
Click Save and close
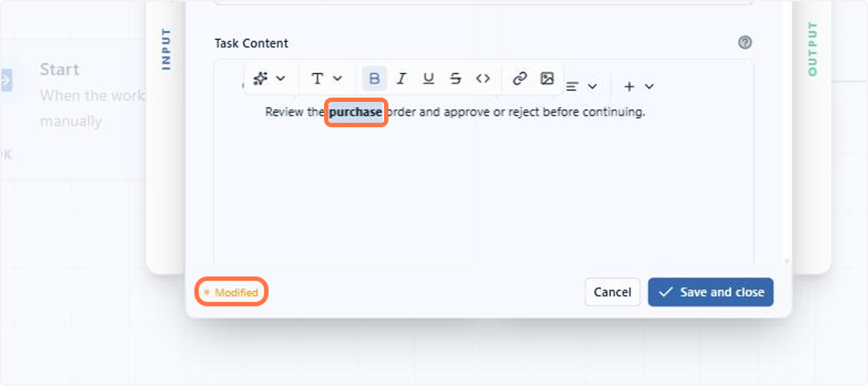(x=710, y=292)
